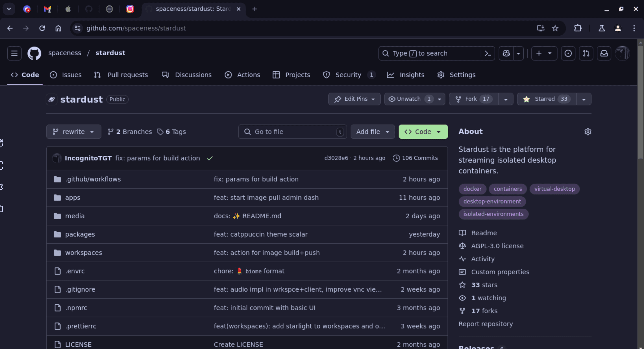Open the Security tab
This screenshot has width=644, height=349.
(349, 75)
